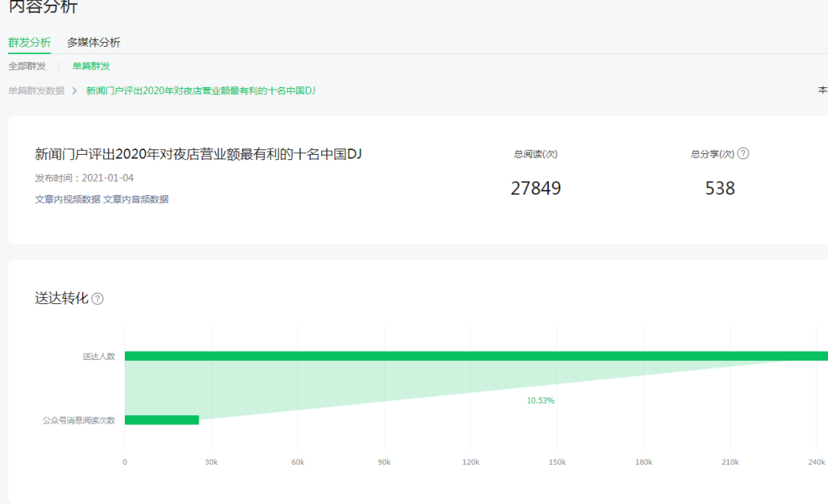Image resolution: width=828 pixels, height=504 pixels.
Task: Switch to the 群发分析 tab
Action: (x=29, y=42)
